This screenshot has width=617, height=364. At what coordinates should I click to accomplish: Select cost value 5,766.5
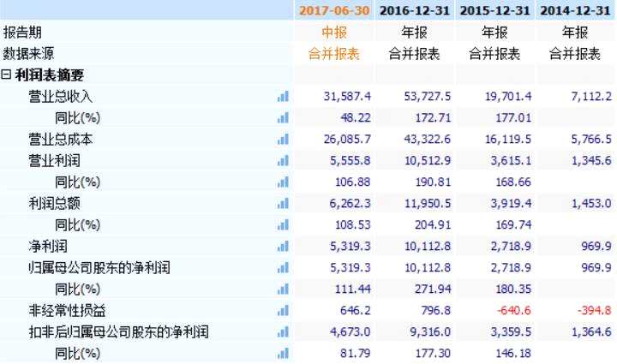tap(591, 139)
